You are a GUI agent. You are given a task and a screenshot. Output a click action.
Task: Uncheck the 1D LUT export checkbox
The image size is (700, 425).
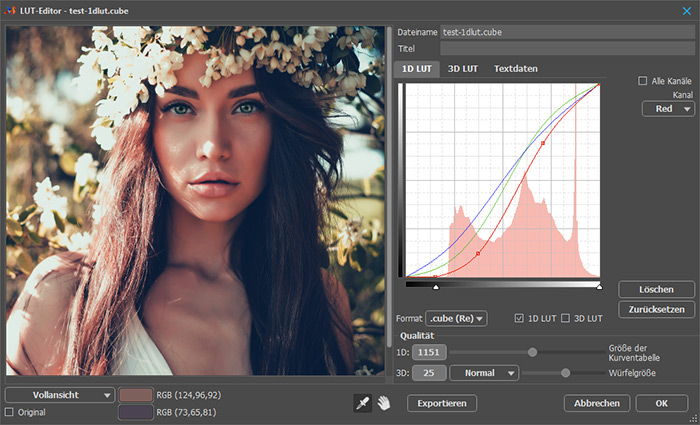click(x=519, y=318)
